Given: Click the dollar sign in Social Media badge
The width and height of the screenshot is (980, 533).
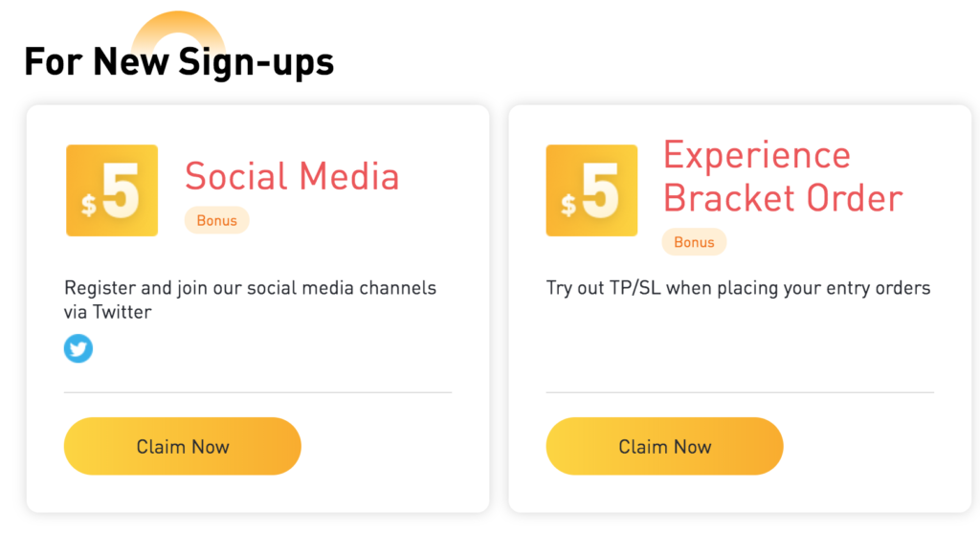Looking at the screenshot, I should (x=89, y=205).
